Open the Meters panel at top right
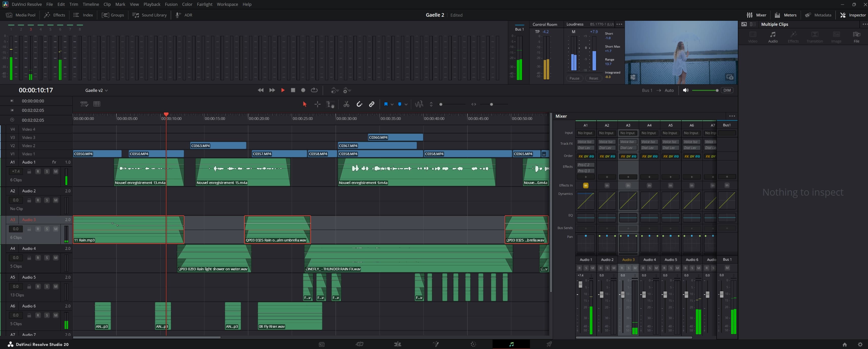This screenshot has width=868, height=349. [x=785, y=15]
